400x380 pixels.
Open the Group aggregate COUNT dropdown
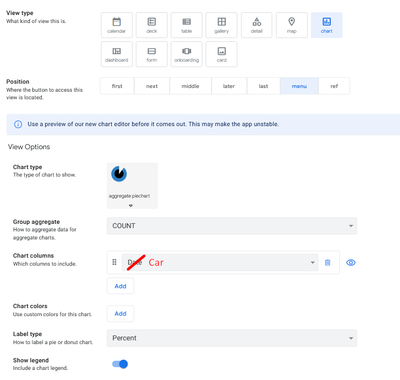[232, 226]
